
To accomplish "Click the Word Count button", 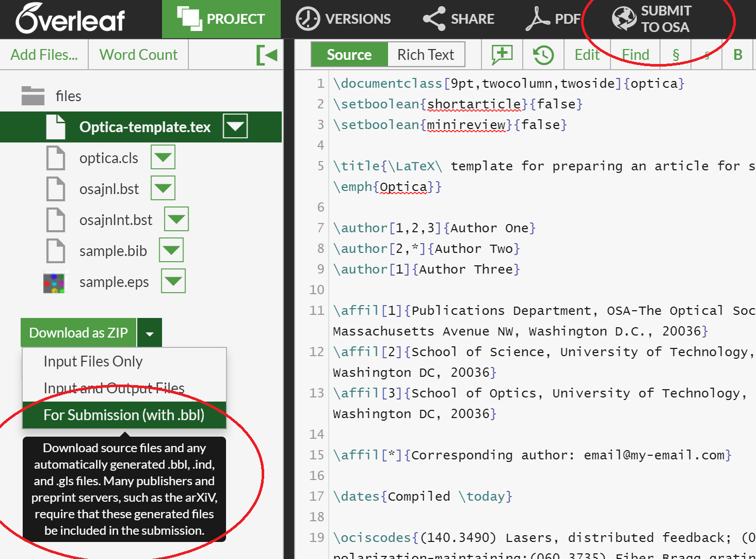I will click(x=138, y=54).
